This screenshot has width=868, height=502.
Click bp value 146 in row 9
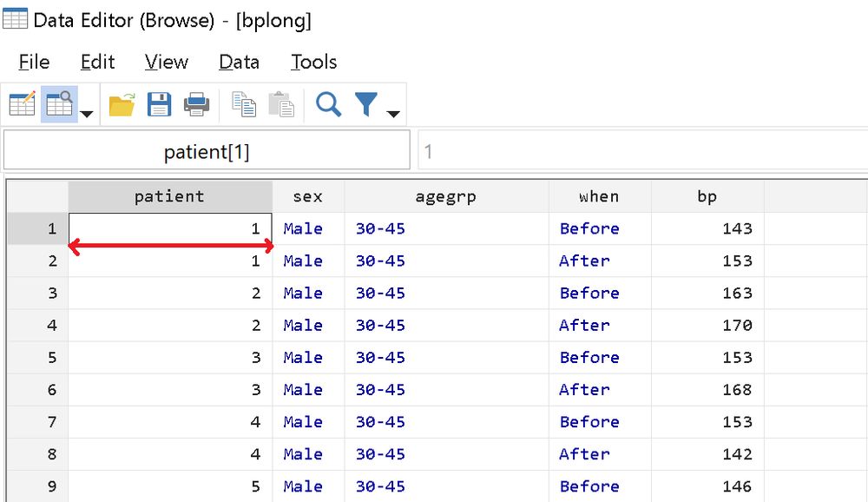click(x=707, y=485)
